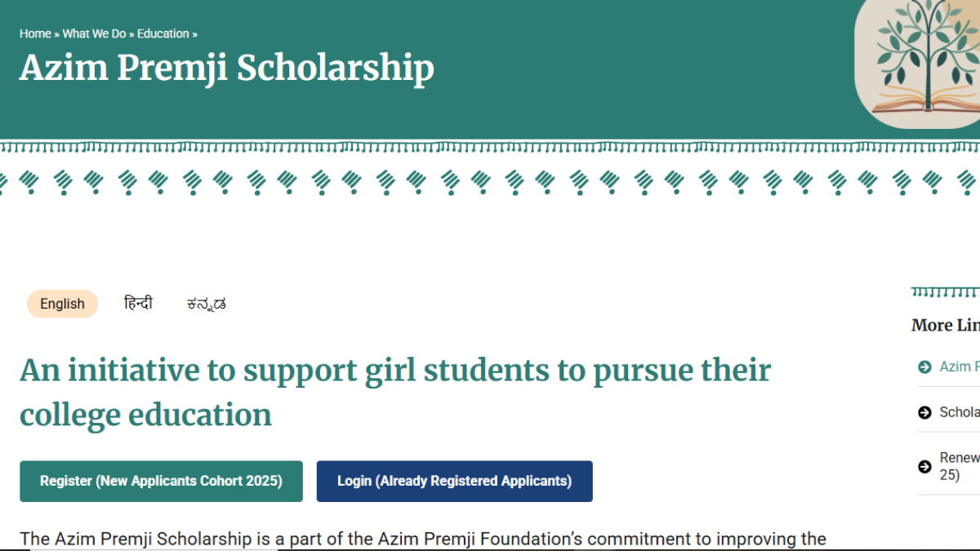The height and width of the screenshot is (551, 980).
Task: Open the first link under More Links
Action: point(960,367)
